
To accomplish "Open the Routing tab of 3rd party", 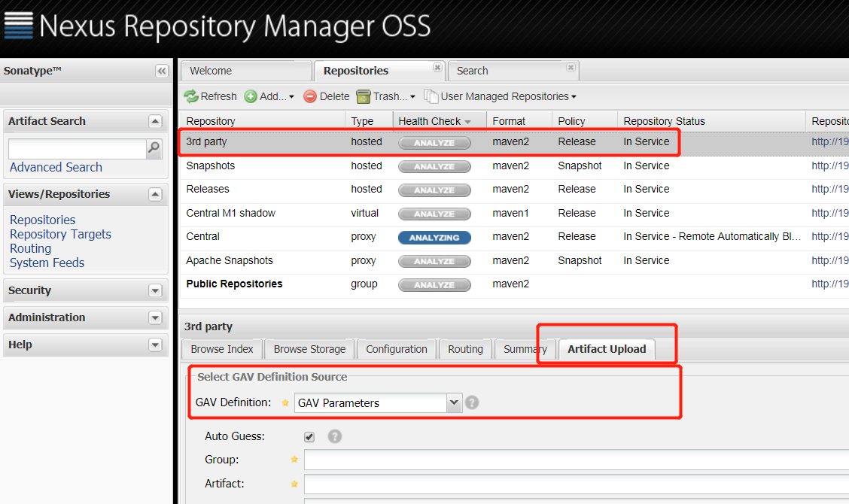I will pyautogui.click(x=465, y=349).
